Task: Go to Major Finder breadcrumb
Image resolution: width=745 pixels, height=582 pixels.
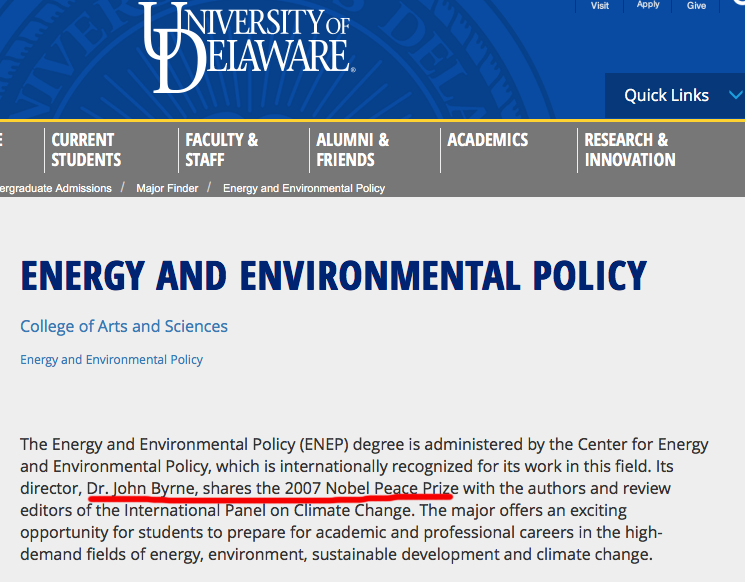Action: [x=167, y=189]
